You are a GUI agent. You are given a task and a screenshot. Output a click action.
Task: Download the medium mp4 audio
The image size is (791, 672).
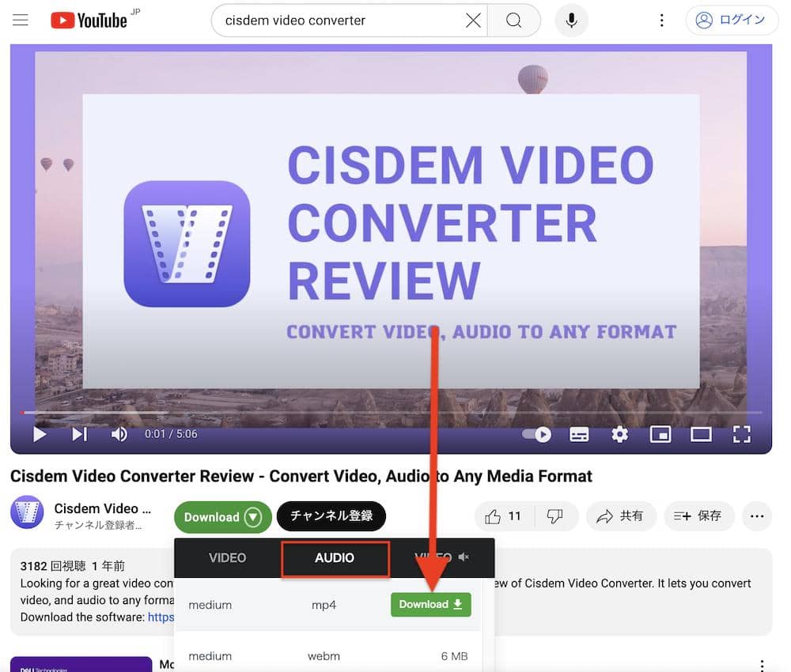point(431,605)
